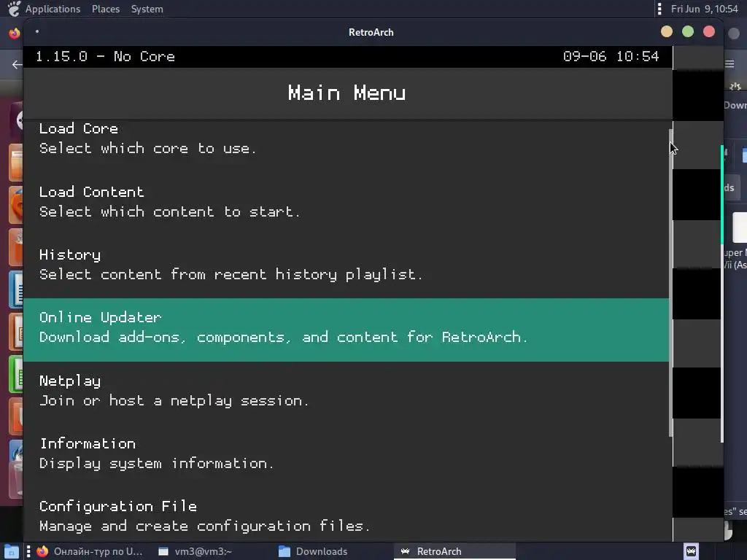Open the Netplay menu entry
This screenshot has height=560, width=747.
coord(346,391)
